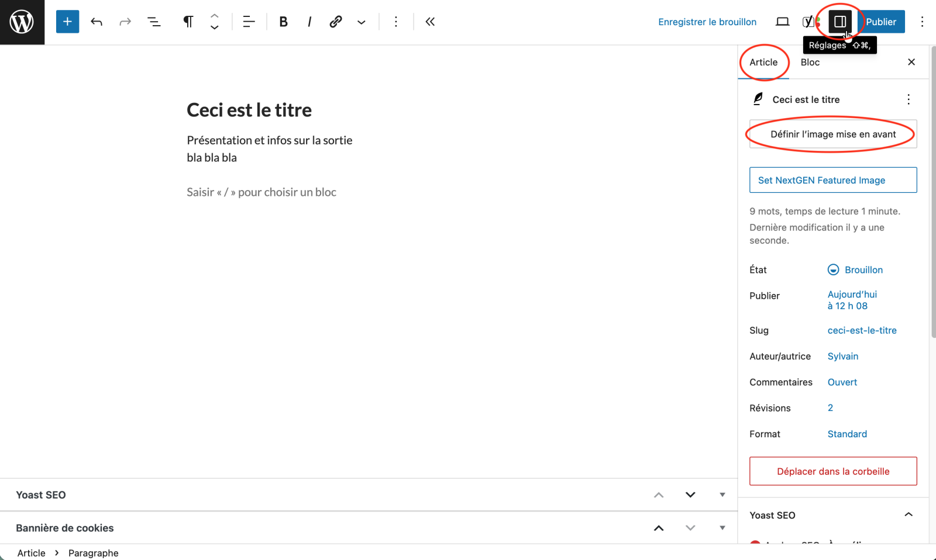Click Définir l'image mise en avant
This screenshot has height=560, width=936.
tap(833, 134)
